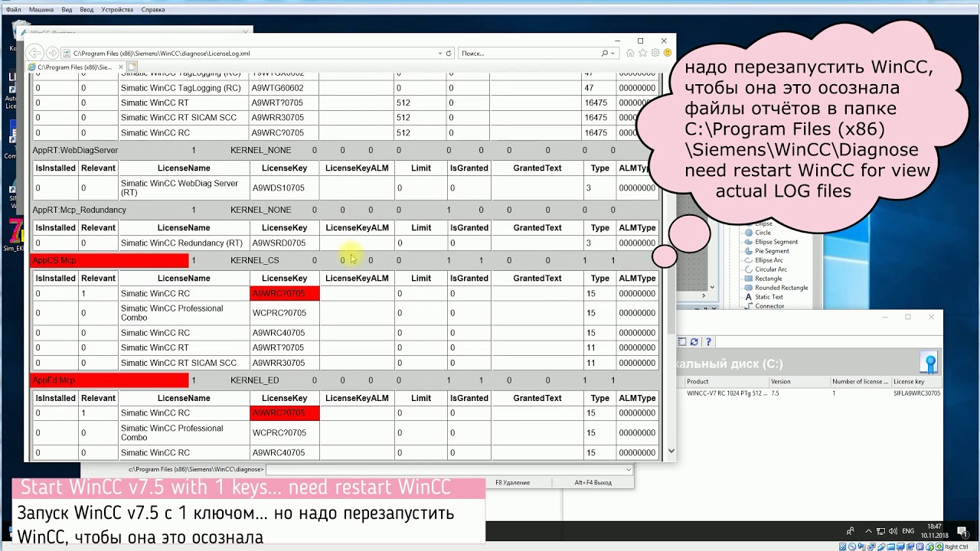Viewport: 980px width, 551px height.
Task: Open the command line dropdown below diagnose path
Action: (629, 469)
